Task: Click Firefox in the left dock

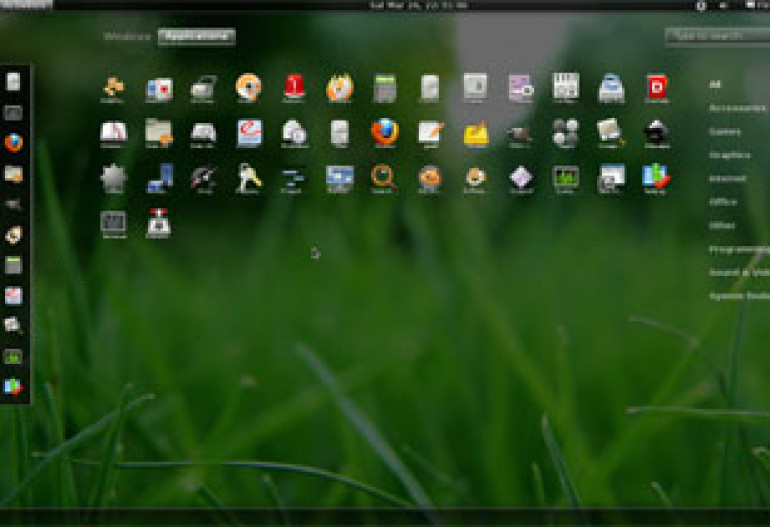Action: [14, 143]
